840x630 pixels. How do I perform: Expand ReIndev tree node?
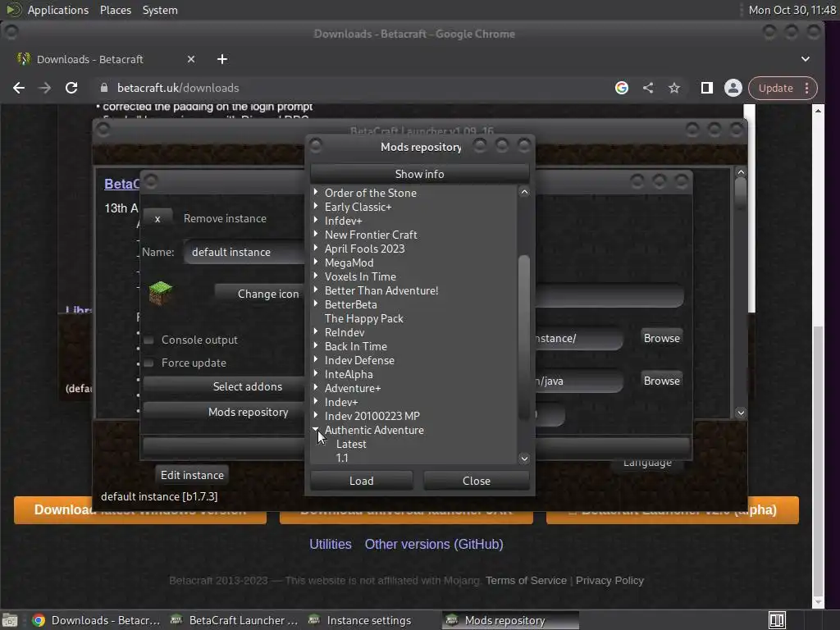point(316,331)
